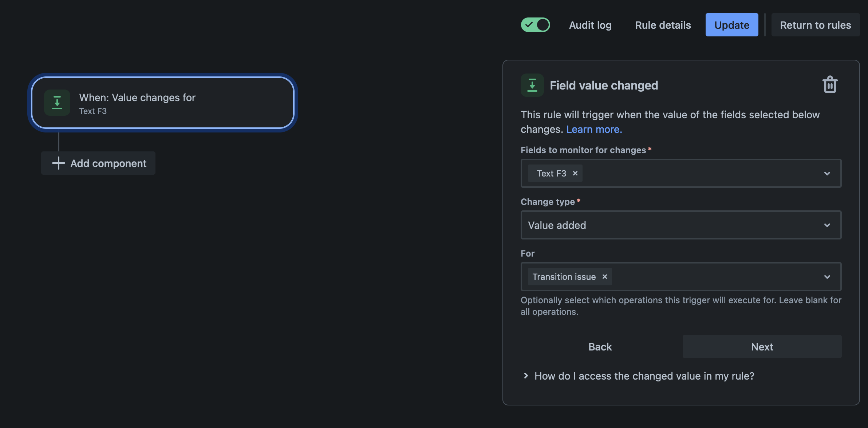
Task: Open Rule details
Action: [663, 25]
